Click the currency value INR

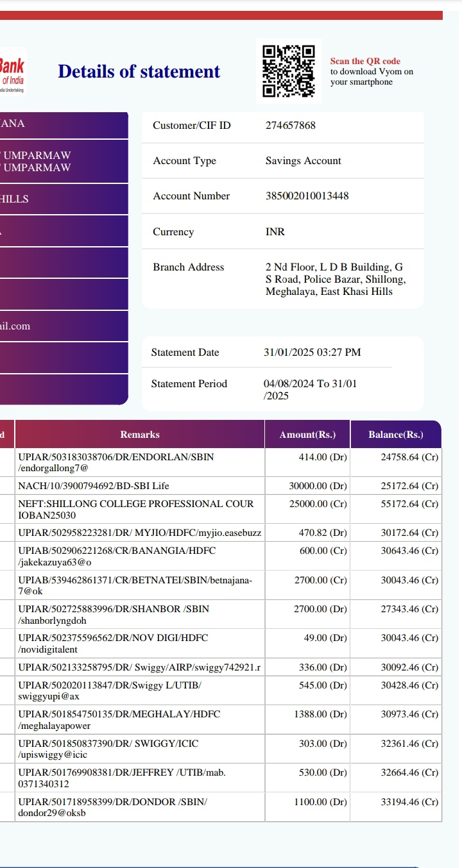(275, 232)
